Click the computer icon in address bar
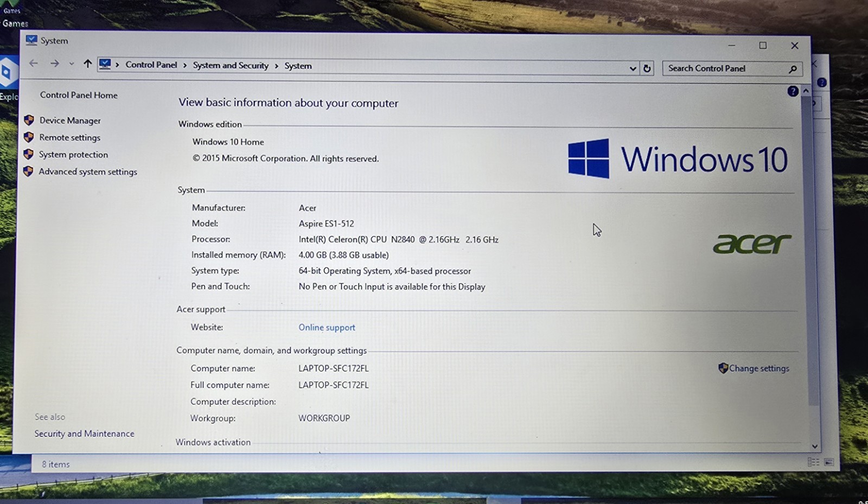 [105, 64]
